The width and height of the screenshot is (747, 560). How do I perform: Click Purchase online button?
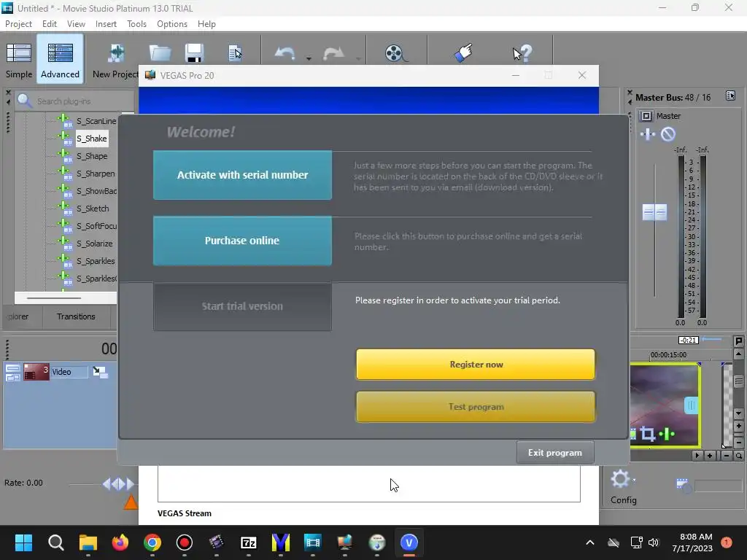[242, 241]
